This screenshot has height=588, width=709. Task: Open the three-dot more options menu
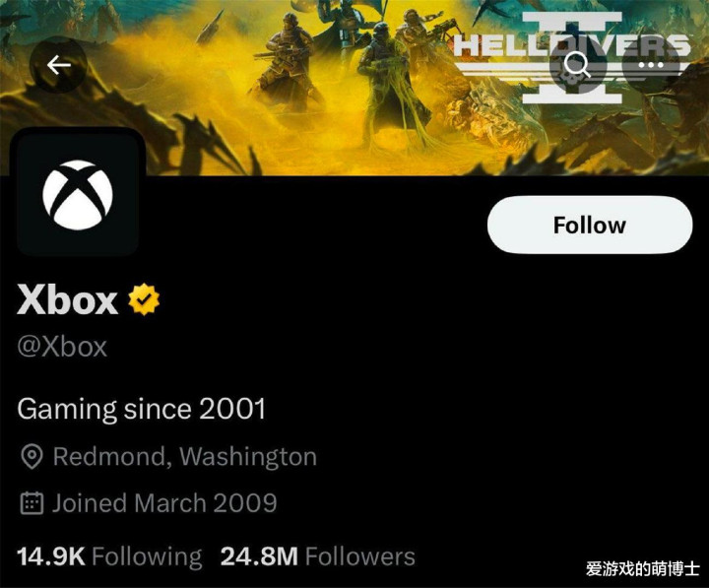click(x=651, y=65)
